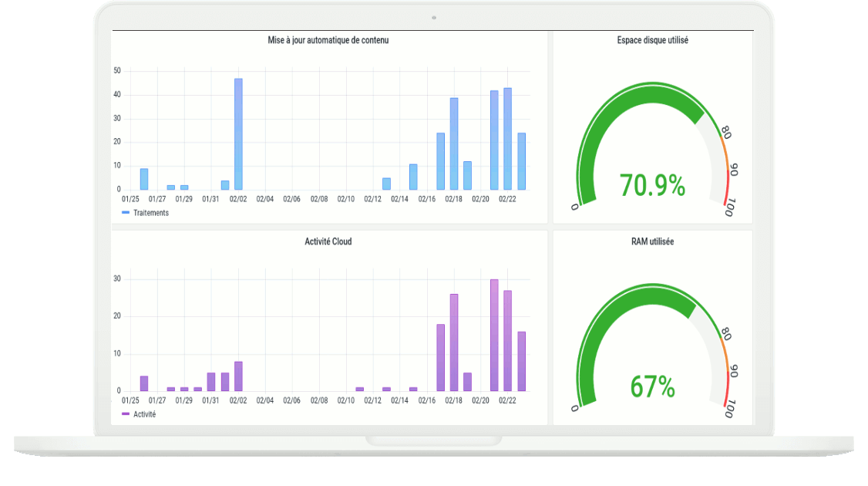Image resolution: width=868 pixels, height=486 pixels.
Task: Select the last purple bar after 02/22
Action: 521,361
